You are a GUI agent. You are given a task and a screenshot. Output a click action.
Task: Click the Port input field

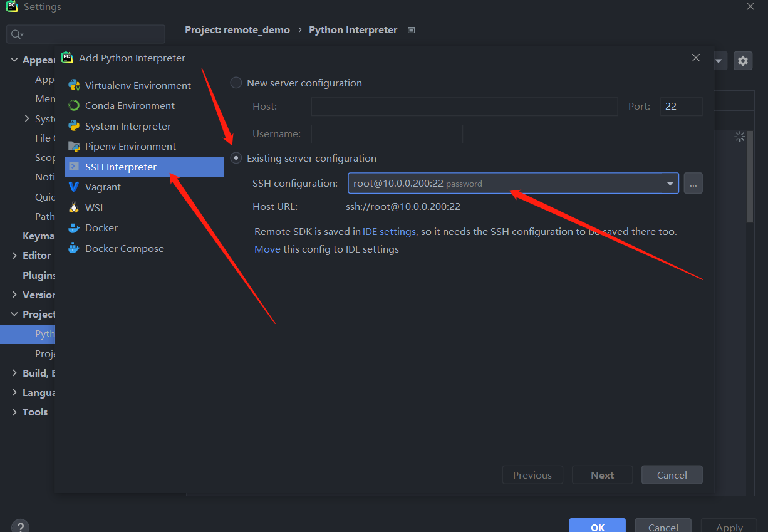[682, 107]
